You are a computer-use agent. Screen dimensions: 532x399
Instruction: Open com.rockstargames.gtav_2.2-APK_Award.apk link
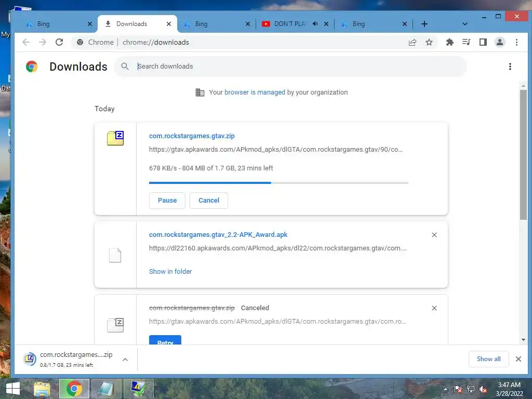218,234
